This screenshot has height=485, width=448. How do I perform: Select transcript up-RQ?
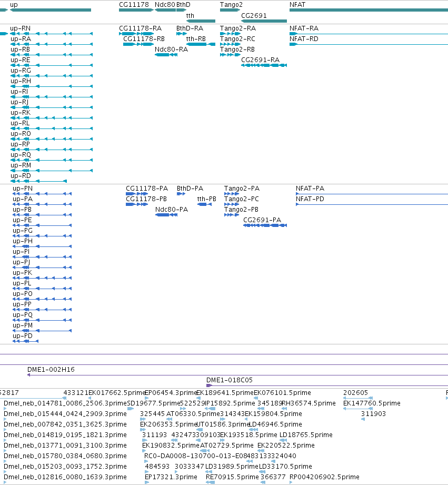tap(51, 160)
